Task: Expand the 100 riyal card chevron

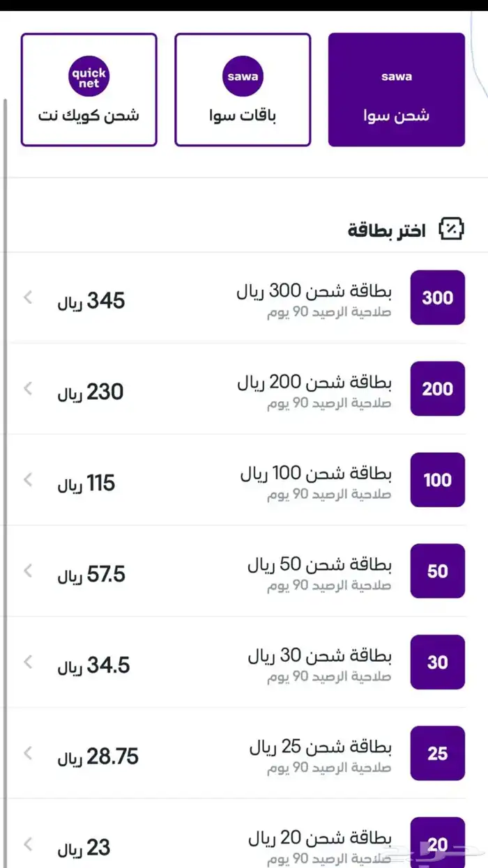Action: click(28, 480)
